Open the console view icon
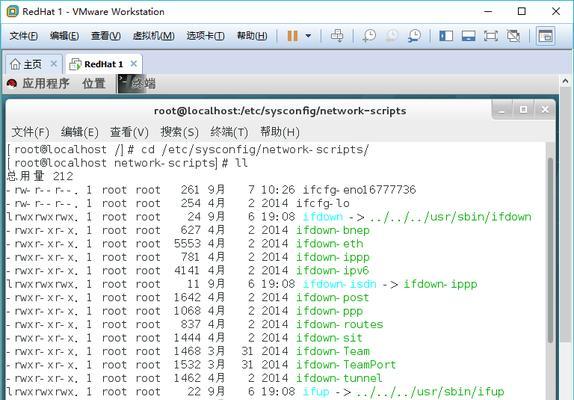This screenshot has height=400, width=574. 545,36
